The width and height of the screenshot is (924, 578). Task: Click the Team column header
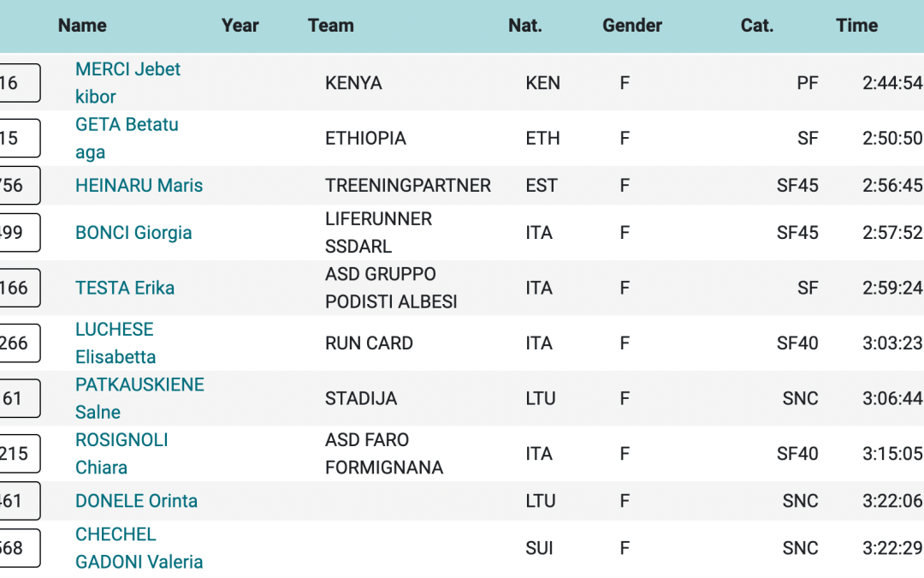[x=331, y=26]
